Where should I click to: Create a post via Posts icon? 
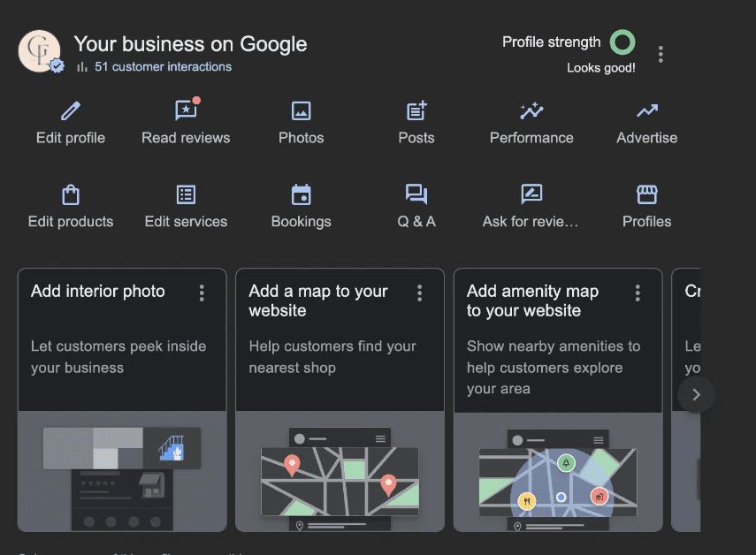[x=416, y=110]
